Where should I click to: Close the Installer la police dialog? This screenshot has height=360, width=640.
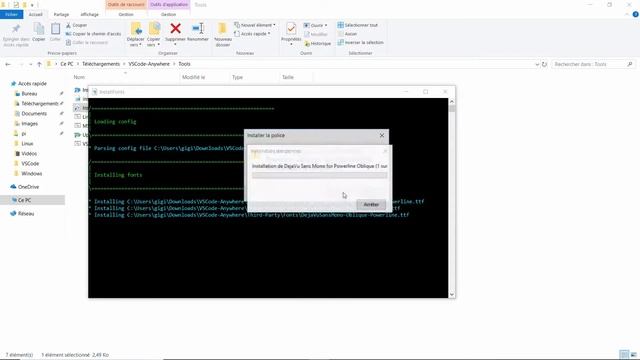coord(382,135)
